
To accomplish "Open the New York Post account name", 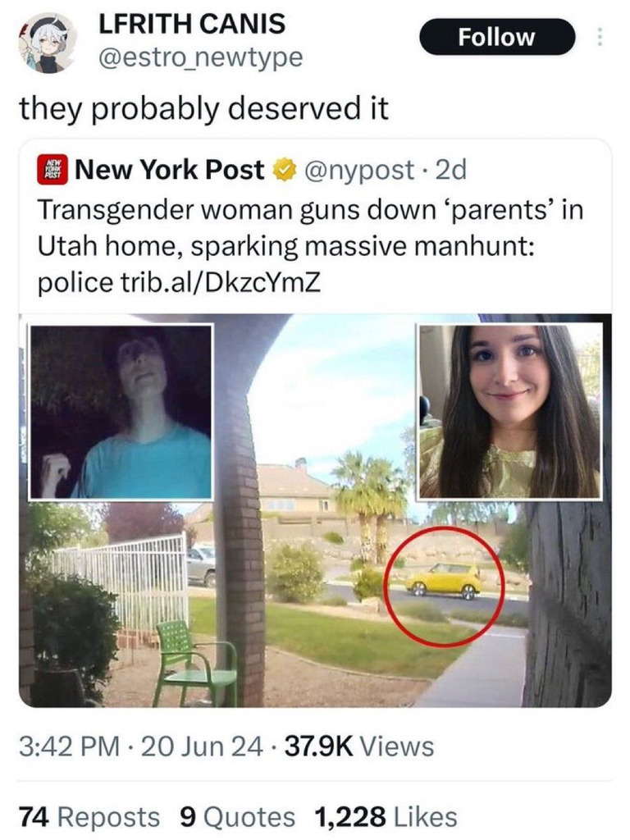I will (x=170, y=170).
